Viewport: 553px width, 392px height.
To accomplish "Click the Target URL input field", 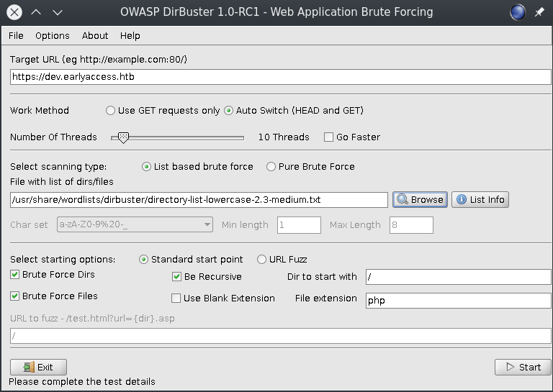I will pos(281,78).
